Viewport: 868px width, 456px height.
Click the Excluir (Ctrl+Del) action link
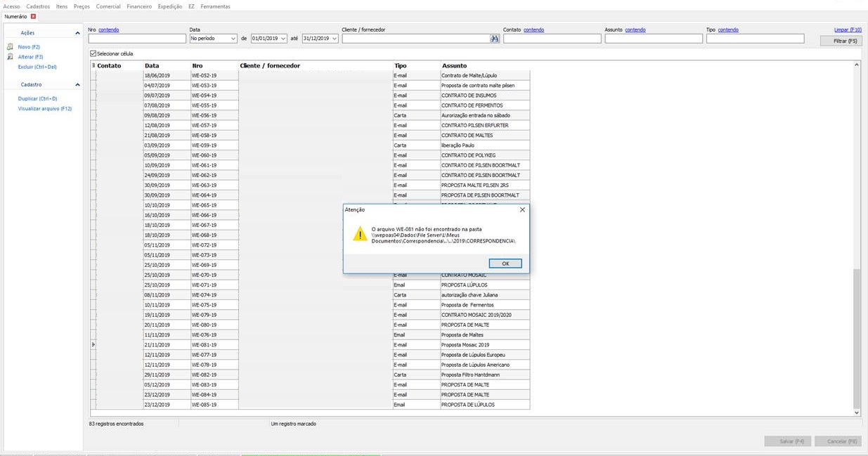point(37,67)
